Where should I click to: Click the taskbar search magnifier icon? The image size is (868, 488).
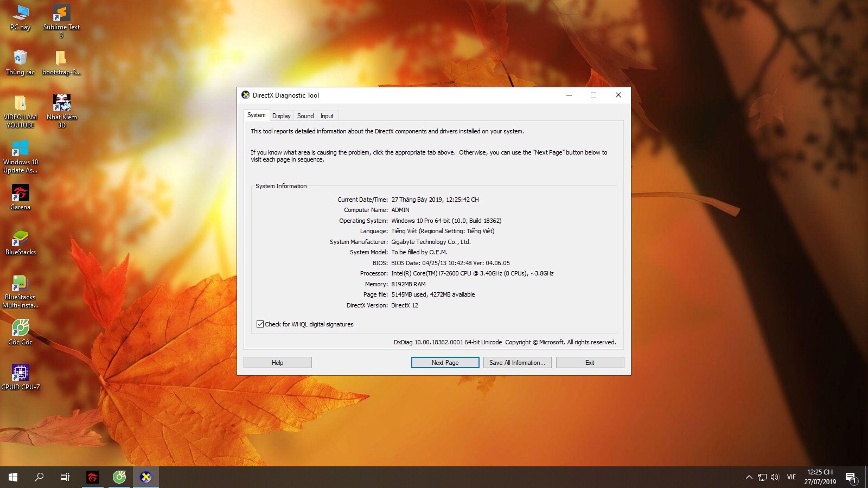39,477
